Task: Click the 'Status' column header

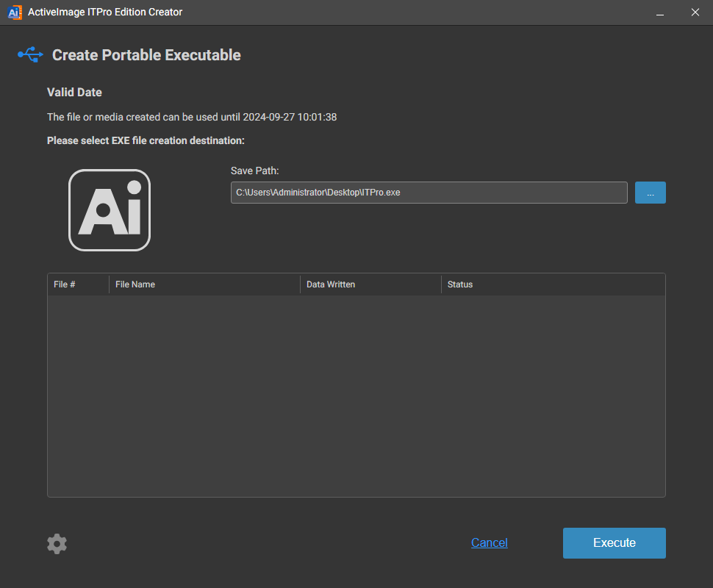Action: 460,284
